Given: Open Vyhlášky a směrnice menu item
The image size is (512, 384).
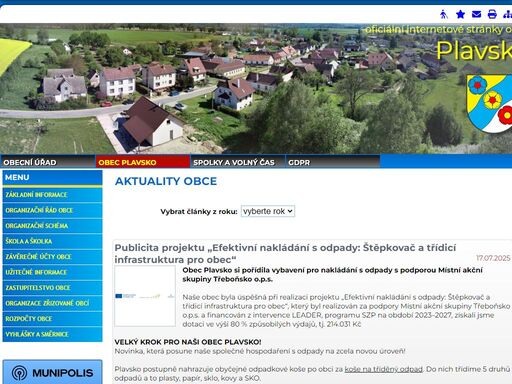Looking at the screenshot, I should [52, 334].
